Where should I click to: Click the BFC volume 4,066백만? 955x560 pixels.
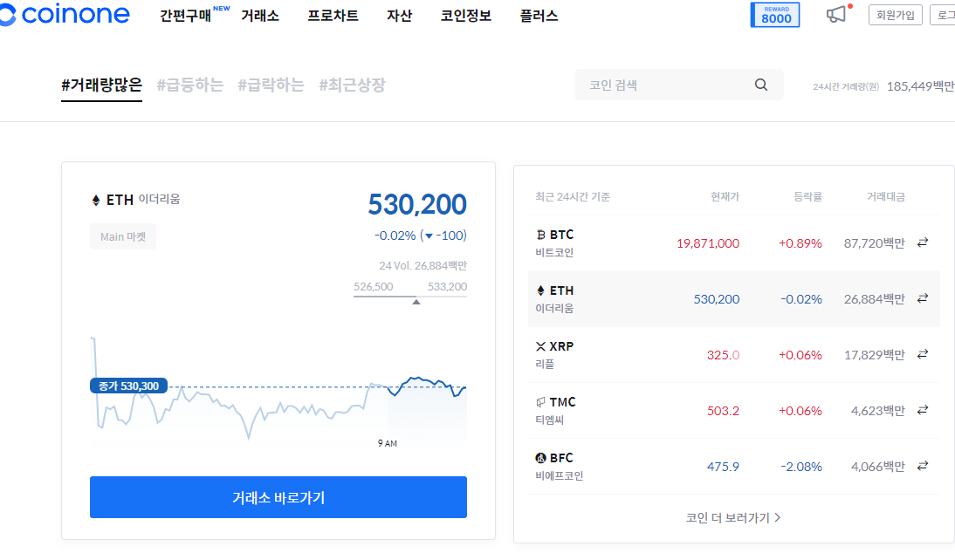coord(878,467)
